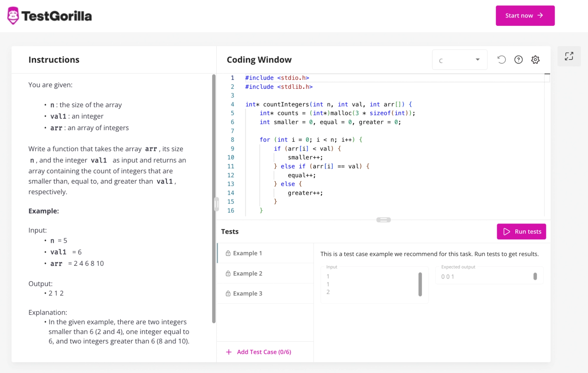Click the Input field scrollbar

[x=420, y=284]
